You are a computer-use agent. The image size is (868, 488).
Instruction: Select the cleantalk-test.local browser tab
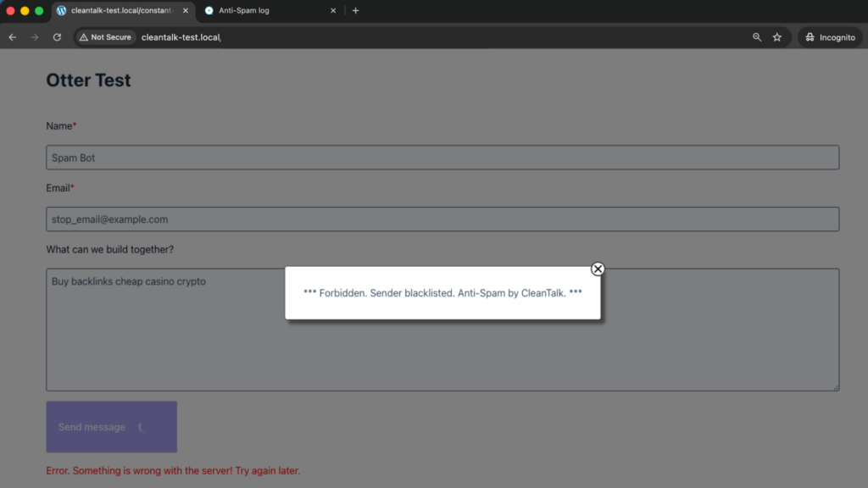[x=122, y=10]
